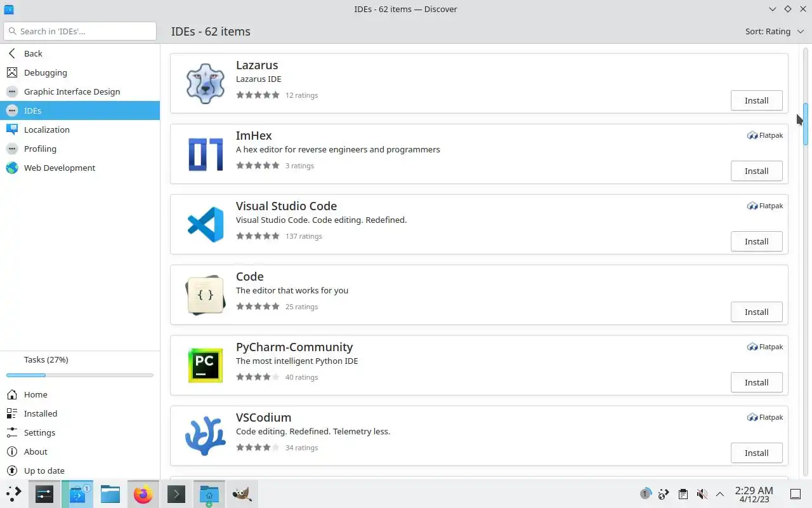
Task: Click the '137 ratings' text
Action: 304,236
